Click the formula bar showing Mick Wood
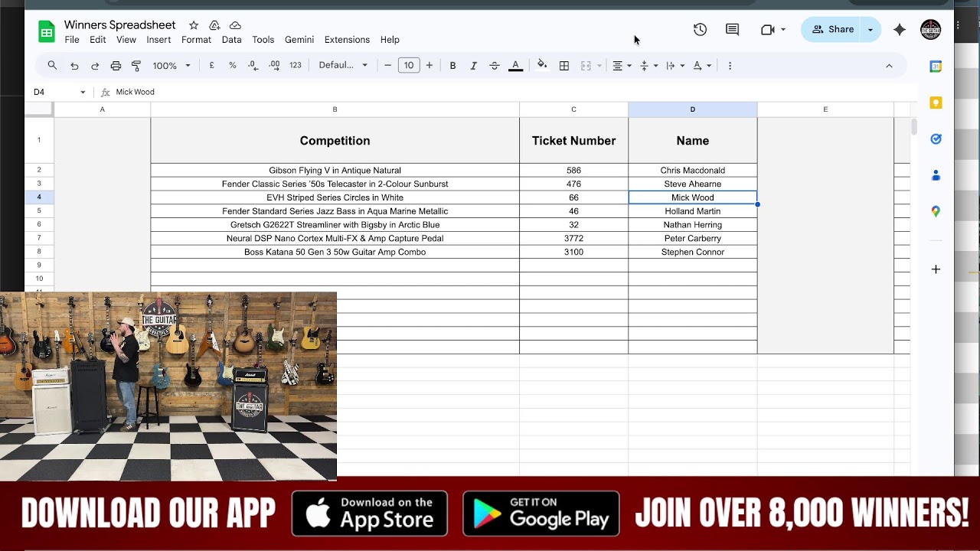 [x=513, y=92]
